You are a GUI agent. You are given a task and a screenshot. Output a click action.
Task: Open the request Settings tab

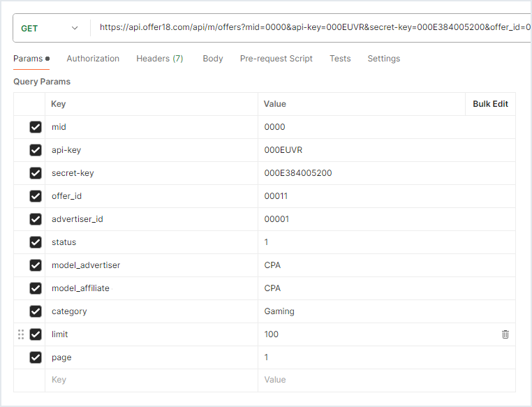pyautogui.click(x=383, y=59)
